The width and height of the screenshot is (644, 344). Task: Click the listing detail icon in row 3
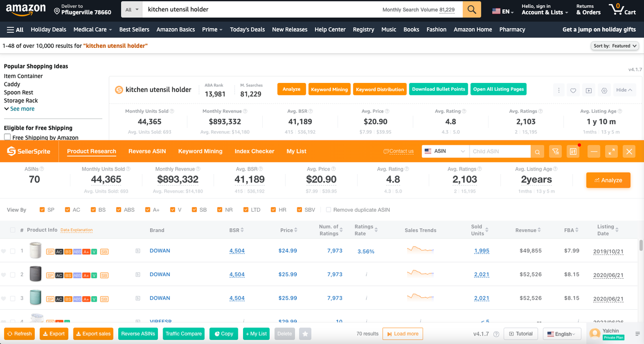[138, 298]
